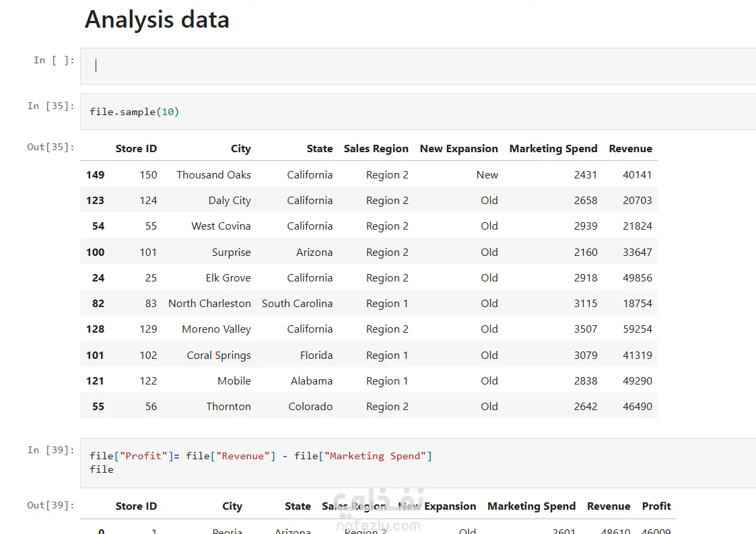Click the Moreno Valley cell
The width and height of the screenshot is (756, 534).
pos(217,329)
